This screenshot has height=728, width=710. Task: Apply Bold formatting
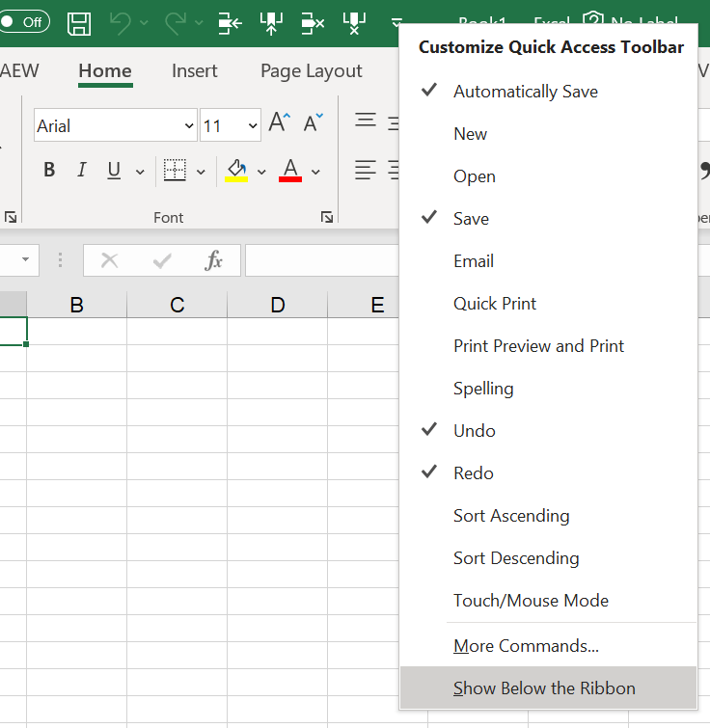(49, 171)
